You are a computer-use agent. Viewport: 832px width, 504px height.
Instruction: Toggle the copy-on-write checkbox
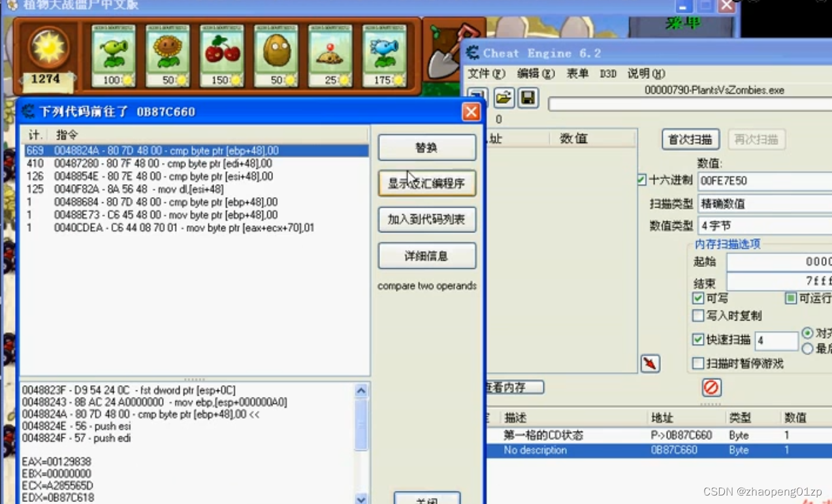tap(698, 316)
